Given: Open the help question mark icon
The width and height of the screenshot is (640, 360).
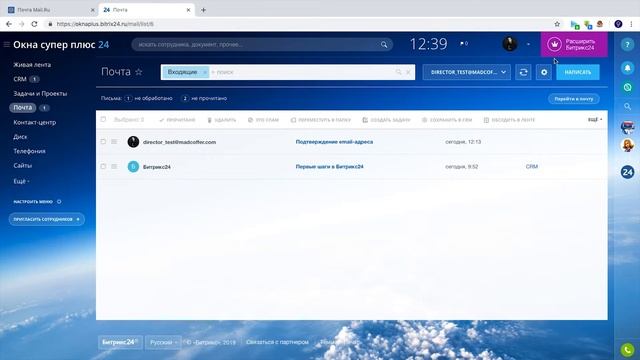Looking at the screenshot, I should point(627,44).
